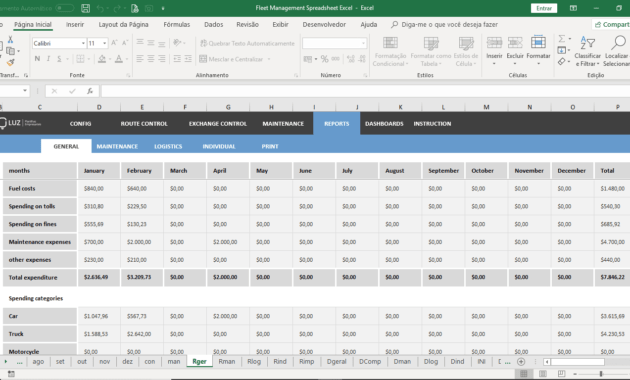Open the Inserir ribbon tab
Viewport: 630px width, 380px height.
(x=75, y=25)
